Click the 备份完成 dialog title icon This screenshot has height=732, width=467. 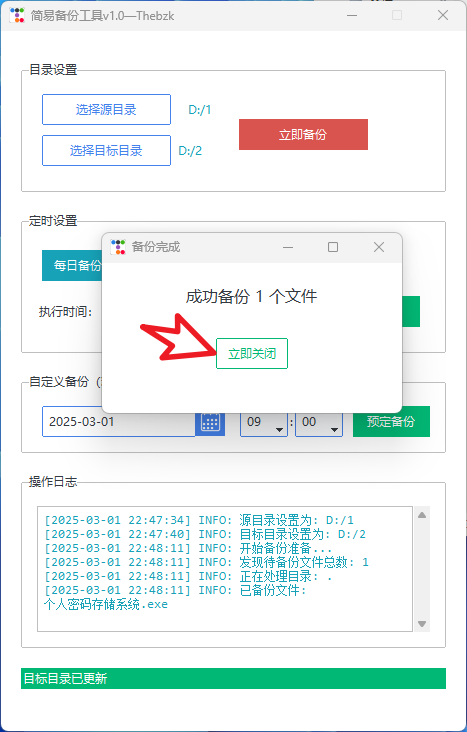(x=118, y=247)
